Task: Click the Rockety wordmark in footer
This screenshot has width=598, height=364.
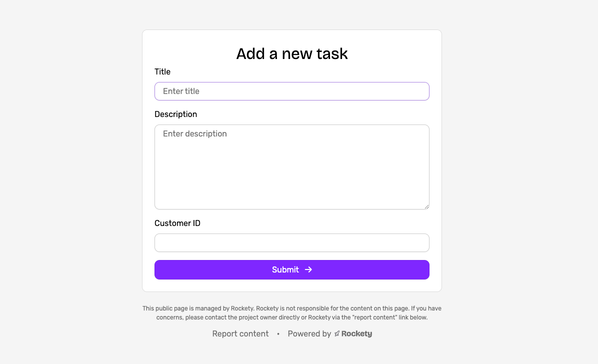Action: 356,333
